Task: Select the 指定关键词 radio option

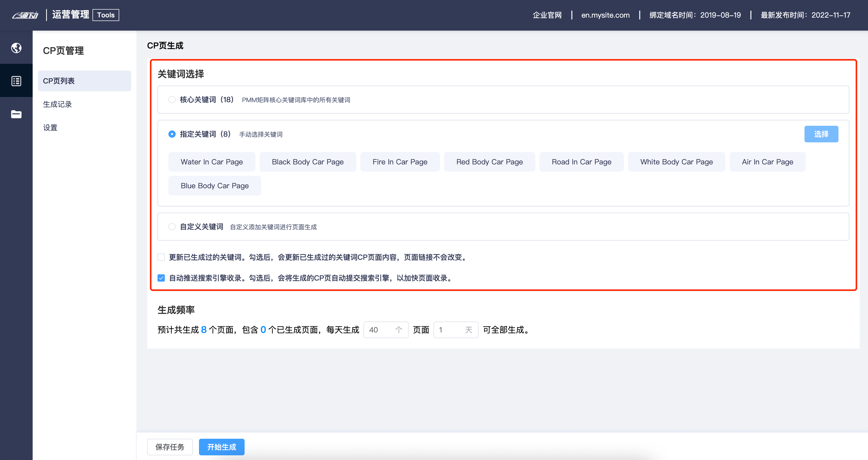Action: pyautogui.click(x=172, y=134)
